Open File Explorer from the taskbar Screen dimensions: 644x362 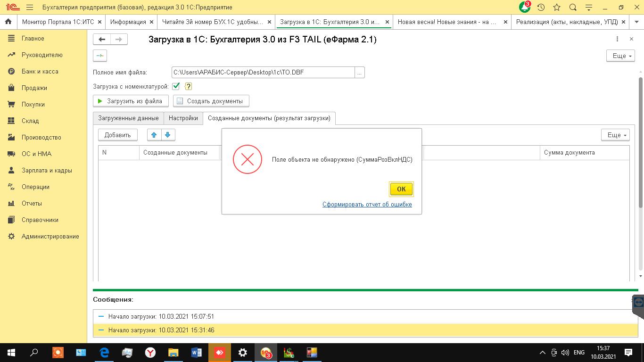[173, 353]
